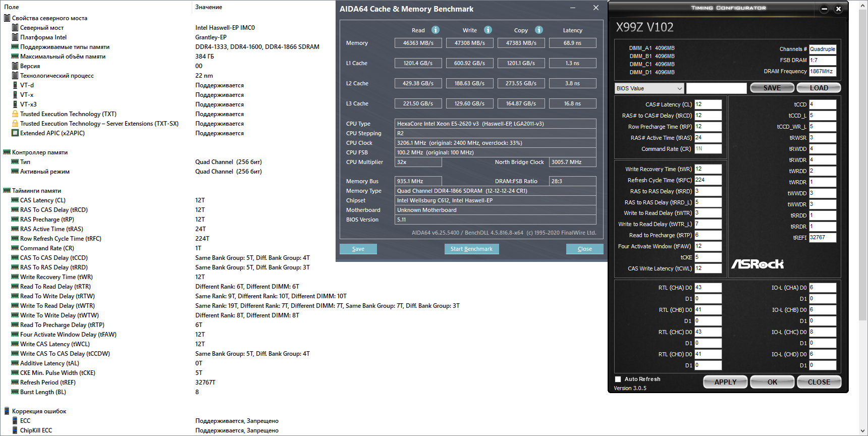Click the lock icon for Trusted Execution Technology (TXT)

15,114
